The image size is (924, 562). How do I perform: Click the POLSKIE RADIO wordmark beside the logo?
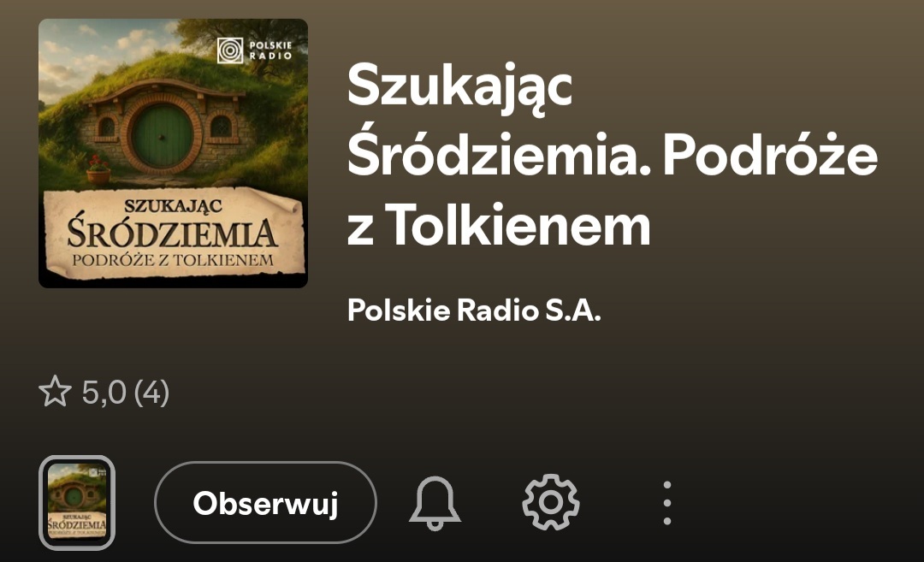coord(270,50)
